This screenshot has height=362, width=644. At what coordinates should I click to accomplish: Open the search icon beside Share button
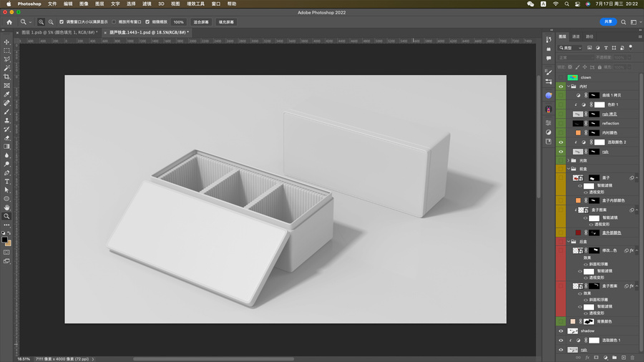pyautogui.click(x=623, y=22)
